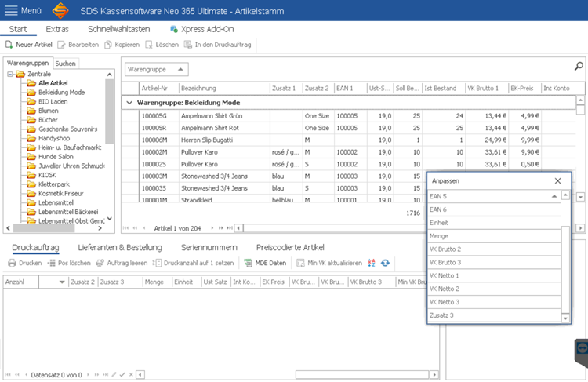The width and height of the screenshot is (588, 382).
Task: Click the magnifier search icon
Action: (579, 67)
